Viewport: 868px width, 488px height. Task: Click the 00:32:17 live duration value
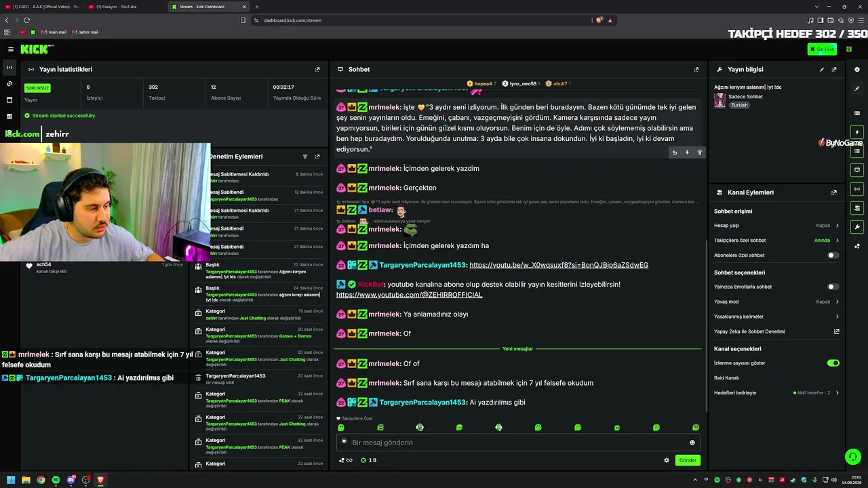click(283, 87)
